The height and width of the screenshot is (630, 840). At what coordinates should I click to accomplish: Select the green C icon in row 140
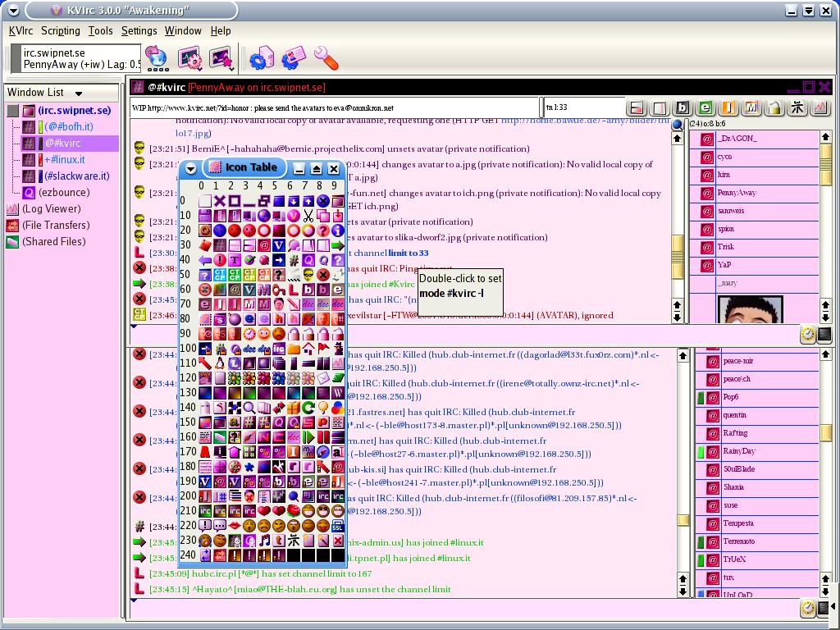click(x=308, y=408)
